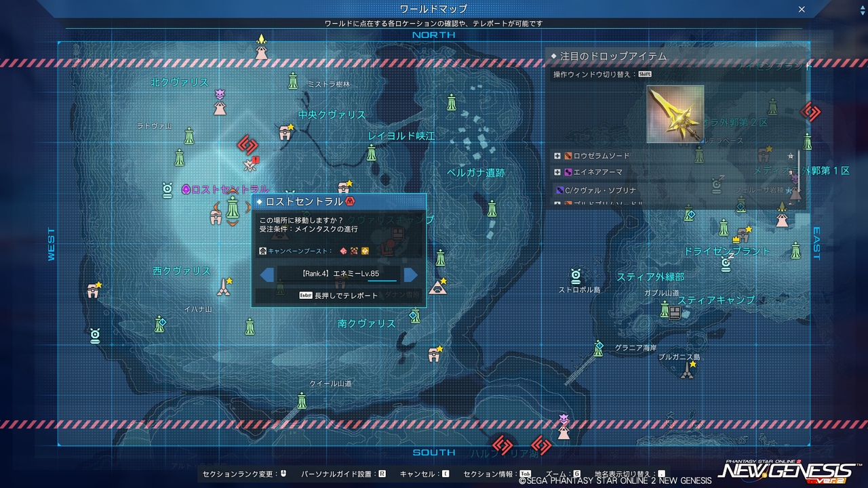Expand the ロウゼラムソード drop item
Screen dimensions: 868x488
[557, 156]
